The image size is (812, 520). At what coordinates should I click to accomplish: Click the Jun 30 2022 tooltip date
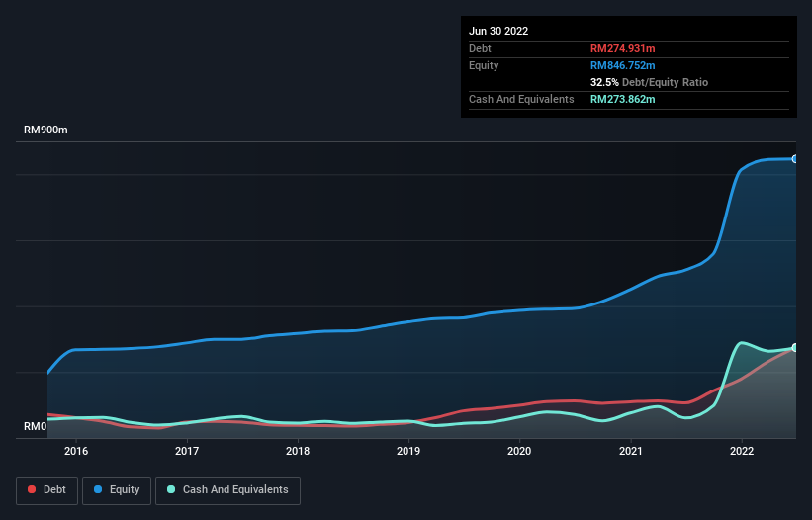pos(498,31)
